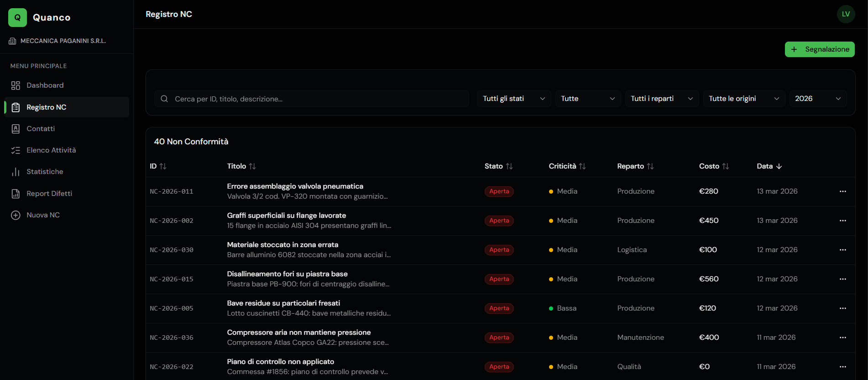Image resolution: width=868 pixels, height=380 pixels.
Task: Click the Data column header
Action: tap(769, 166)
